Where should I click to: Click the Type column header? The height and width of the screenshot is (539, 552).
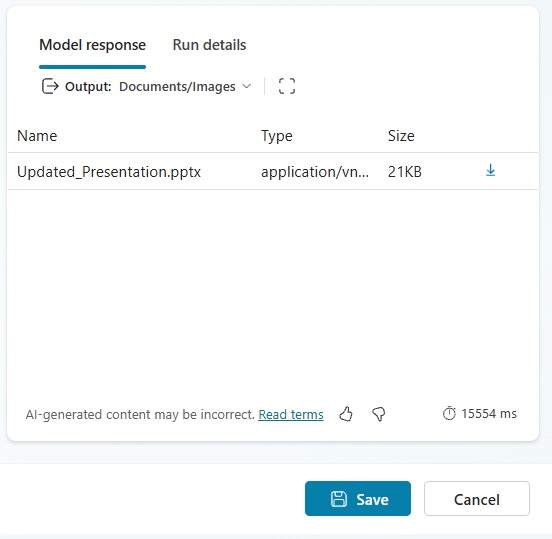[x=277, y=136]
